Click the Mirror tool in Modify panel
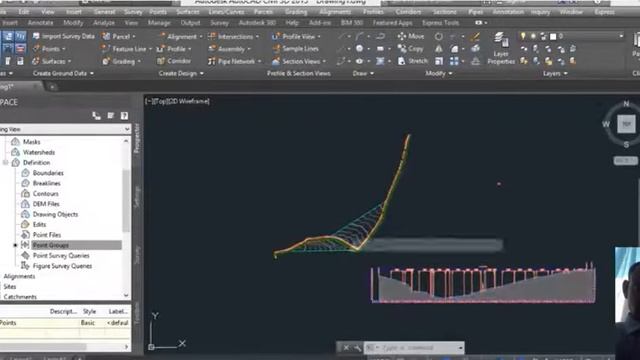640x360 pixels. coord(439,49)
